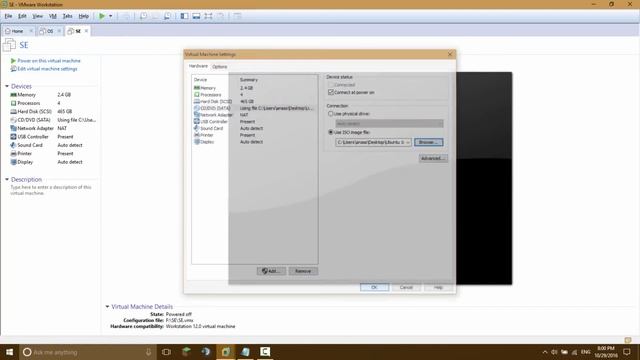Click Processors device icon in main window sidebar
The width and height of the screenshot is (640, 360).
coord(13,103)
